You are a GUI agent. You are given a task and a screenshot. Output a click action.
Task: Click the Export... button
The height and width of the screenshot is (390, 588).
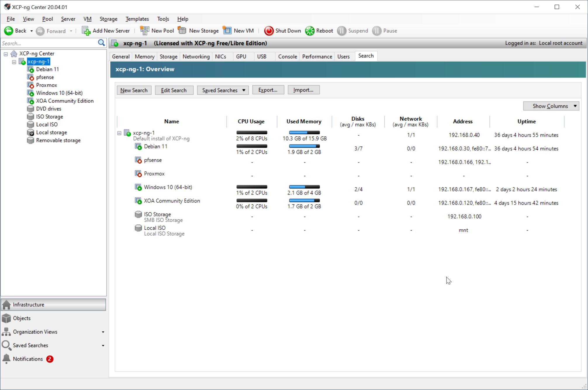coord(268,90)
